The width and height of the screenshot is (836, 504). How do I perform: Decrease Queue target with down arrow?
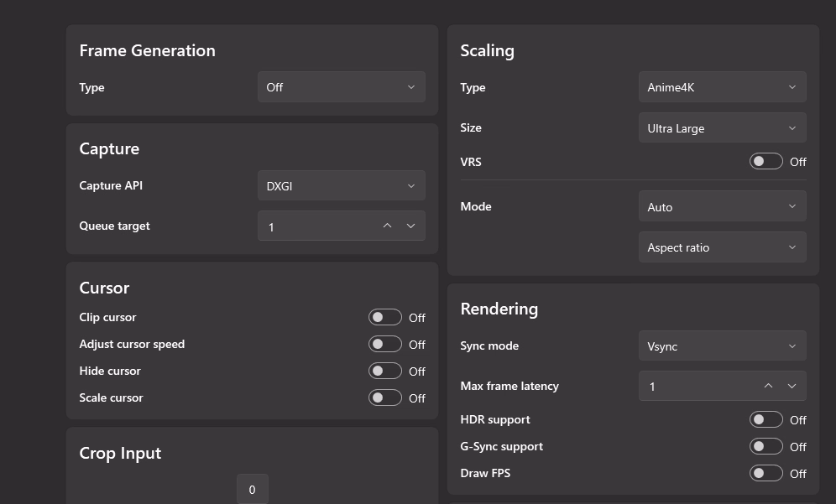(x=410, y=226)
